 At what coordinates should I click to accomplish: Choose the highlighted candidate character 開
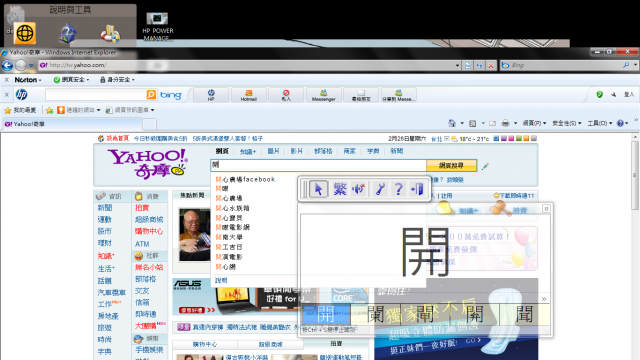tap(326, 314)
